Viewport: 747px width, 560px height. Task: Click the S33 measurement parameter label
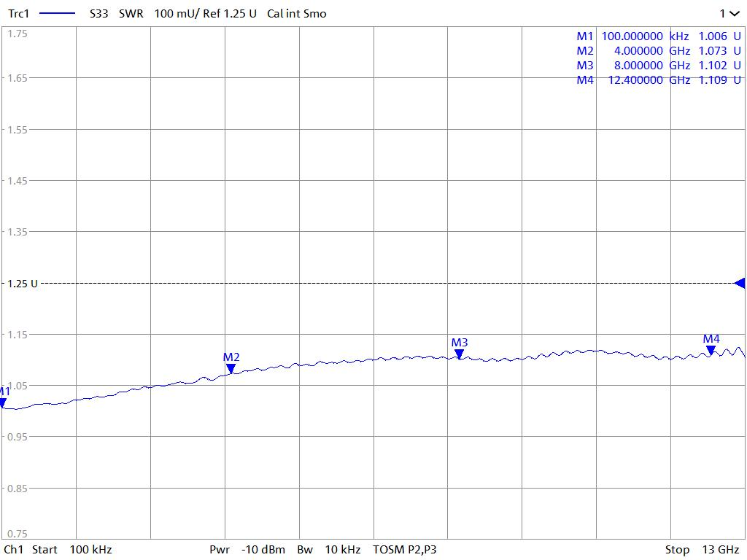click(x=98, y=14)
